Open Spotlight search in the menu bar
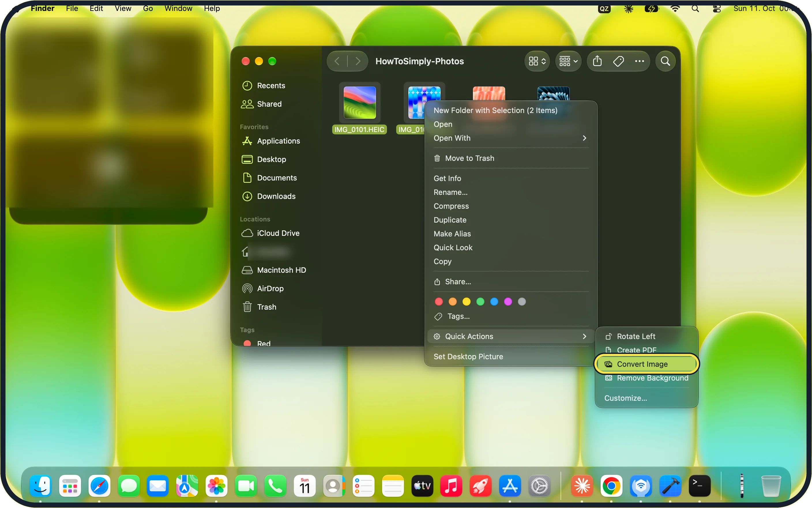 pos(695,8)
